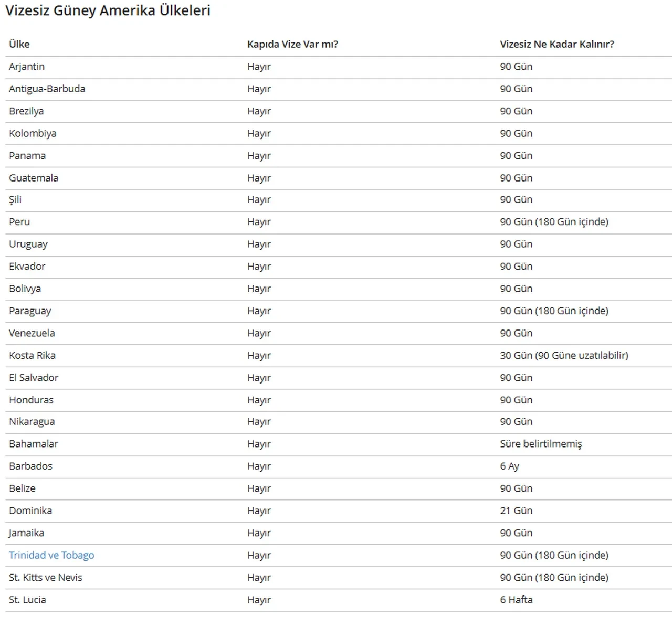Click the Hayır cell in Honduras row
The image size is (672, 617).
tap(259, 400)
